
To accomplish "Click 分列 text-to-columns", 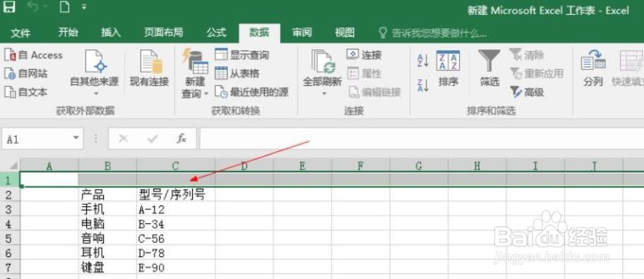I will pyautogui.click(x=593, y=69).
